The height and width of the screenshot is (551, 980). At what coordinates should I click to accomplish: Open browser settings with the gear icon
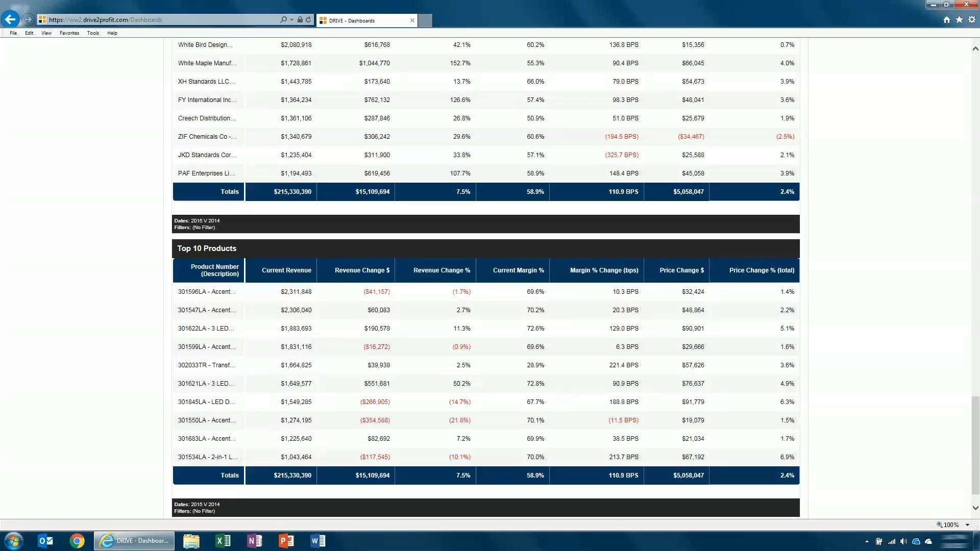pos(972,19)
